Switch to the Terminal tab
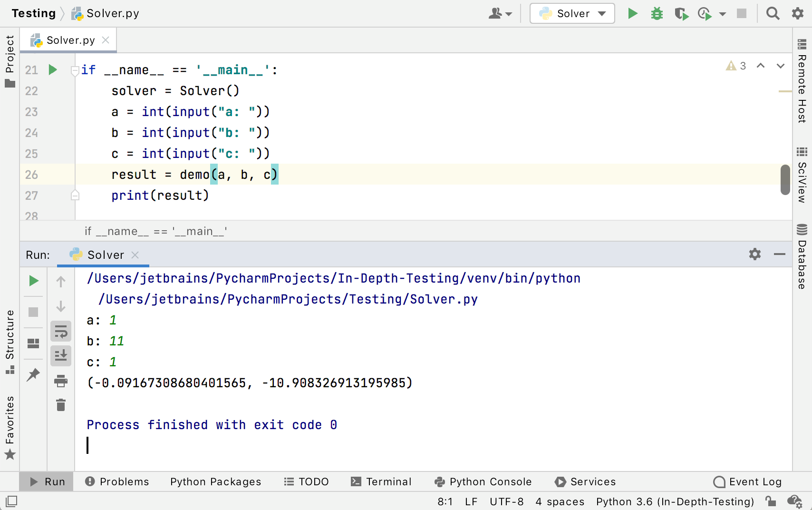This screenshot has width=812, height=510. [382, 481]
